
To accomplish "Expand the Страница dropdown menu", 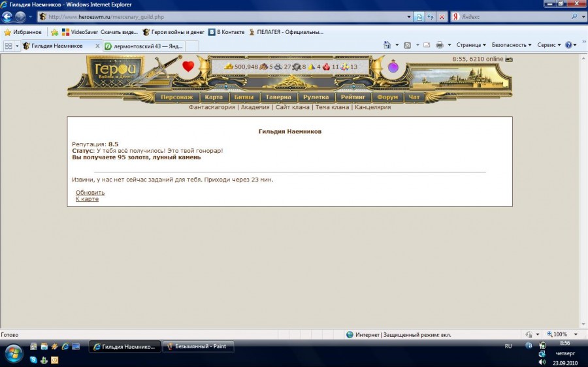I will click(x=471, y=45).
